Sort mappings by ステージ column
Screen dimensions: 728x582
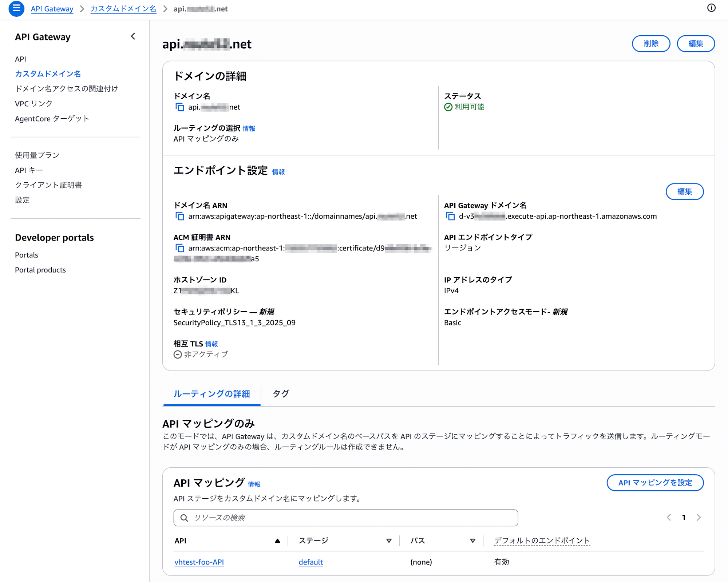389,541
